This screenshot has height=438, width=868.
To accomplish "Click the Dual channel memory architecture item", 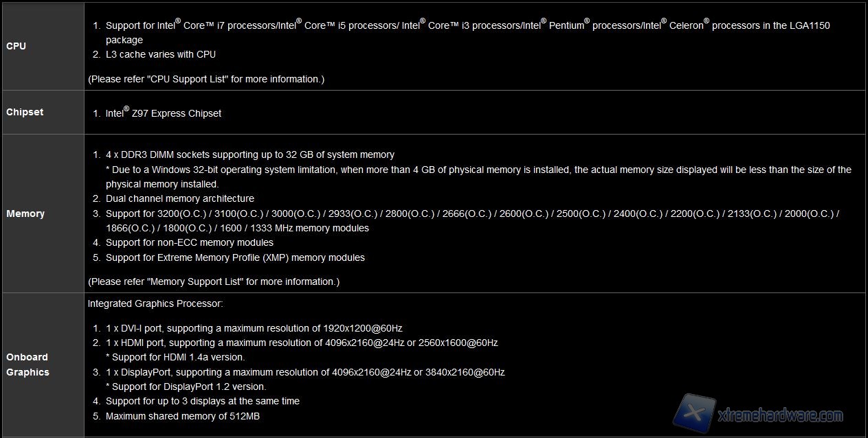I will tap(180, 198).
